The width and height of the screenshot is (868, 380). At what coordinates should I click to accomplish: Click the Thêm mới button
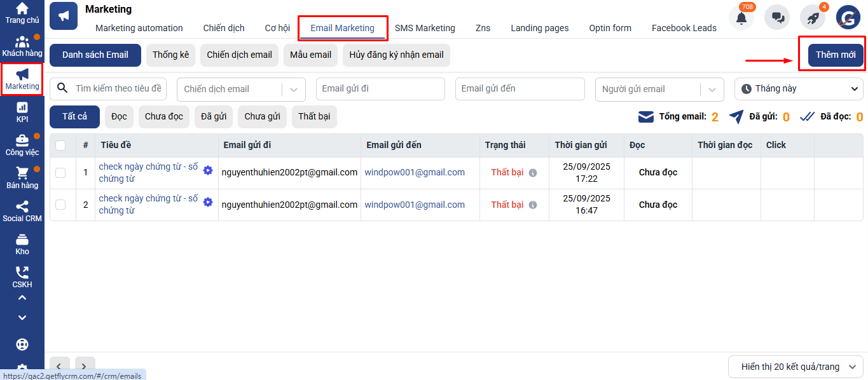coord(836,55)
